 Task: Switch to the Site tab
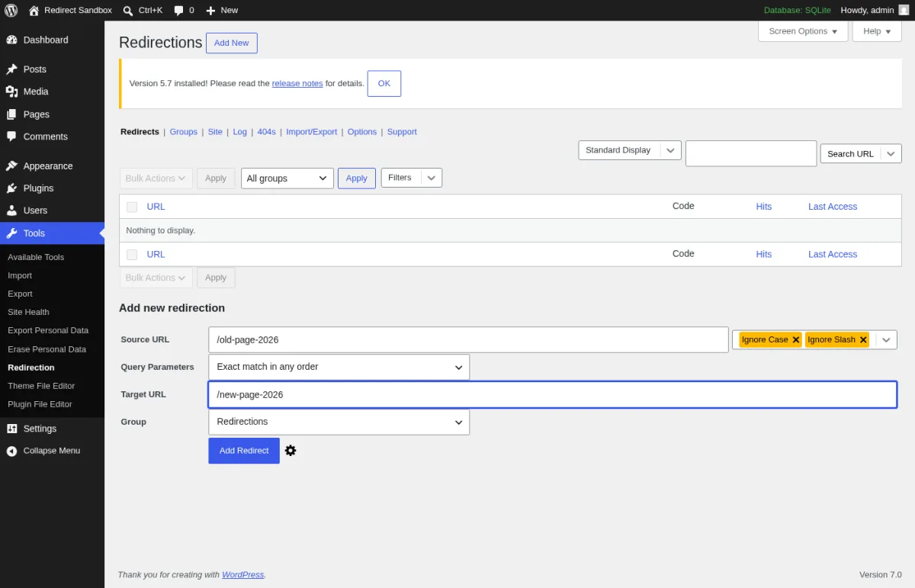tap(215, 132)
